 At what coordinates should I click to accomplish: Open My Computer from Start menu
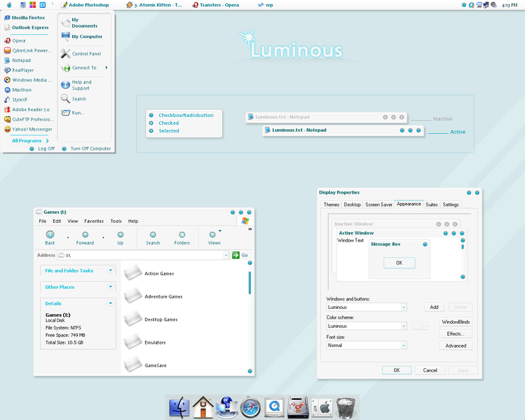(82, 36)
